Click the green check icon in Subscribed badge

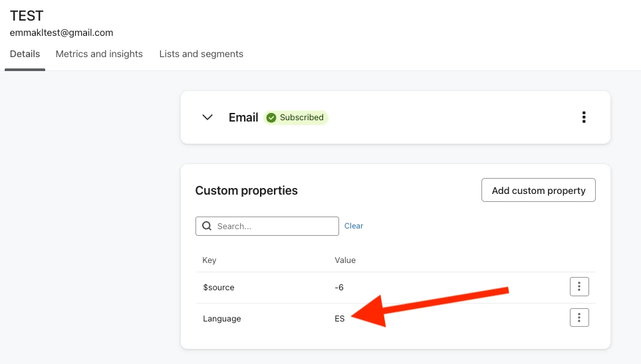pos(271,118)
